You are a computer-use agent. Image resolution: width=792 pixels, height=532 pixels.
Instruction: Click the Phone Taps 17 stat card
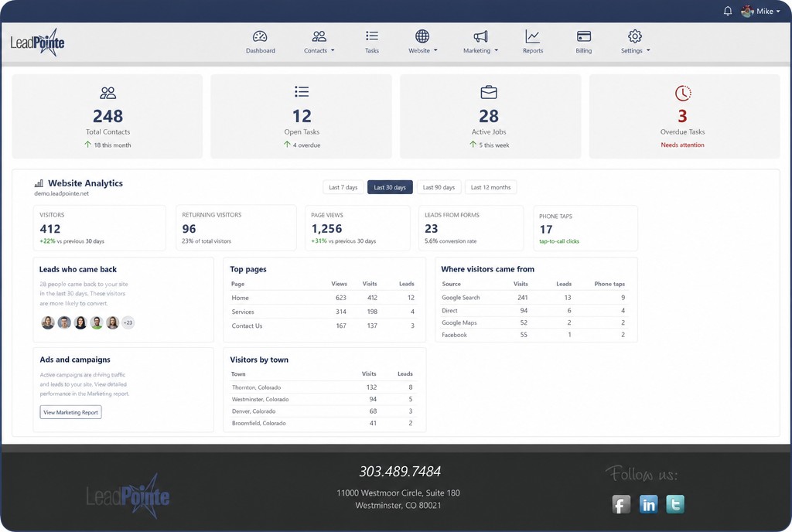[x=585, y=228]
